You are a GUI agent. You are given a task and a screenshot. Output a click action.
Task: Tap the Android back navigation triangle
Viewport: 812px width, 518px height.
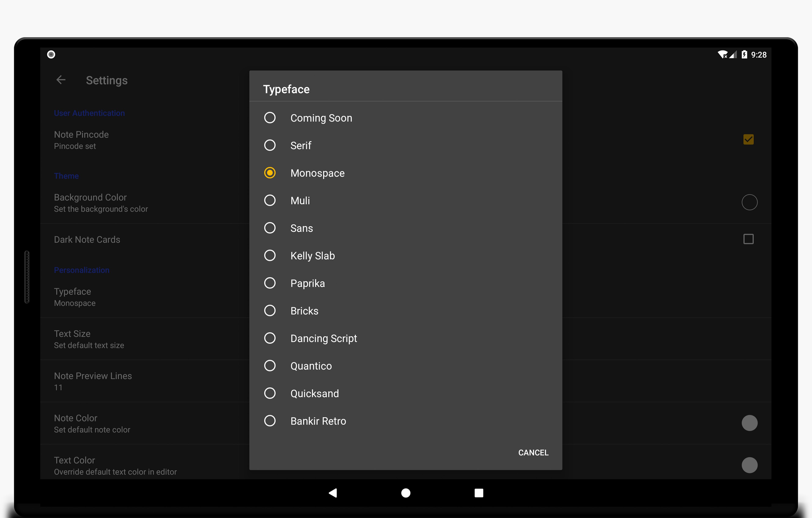click(333, 493)
